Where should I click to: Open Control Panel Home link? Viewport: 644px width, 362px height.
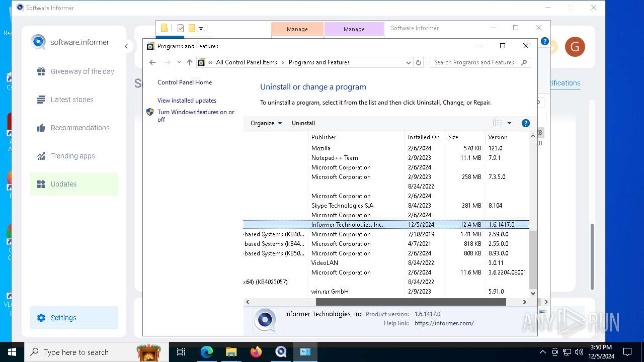(185, 82)
